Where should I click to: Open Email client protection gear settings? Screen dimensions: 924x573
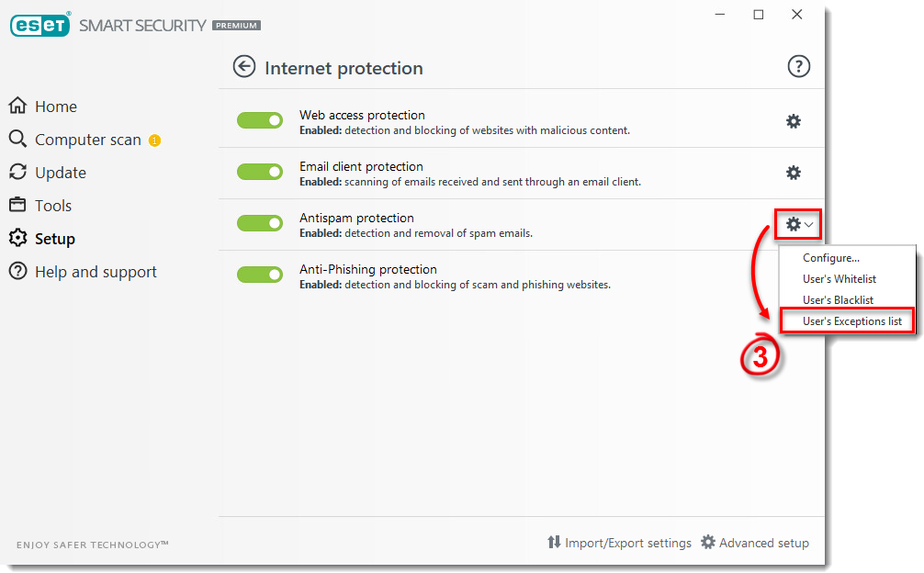click(794, 173)
